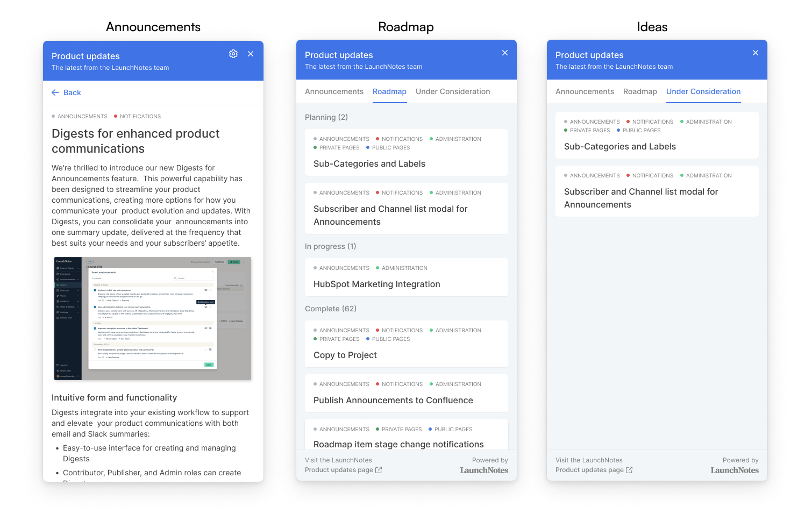Open HubSpot Marketing Integration card
The height and width of the screenshot is (521, 812).
[x=407, y=277]
